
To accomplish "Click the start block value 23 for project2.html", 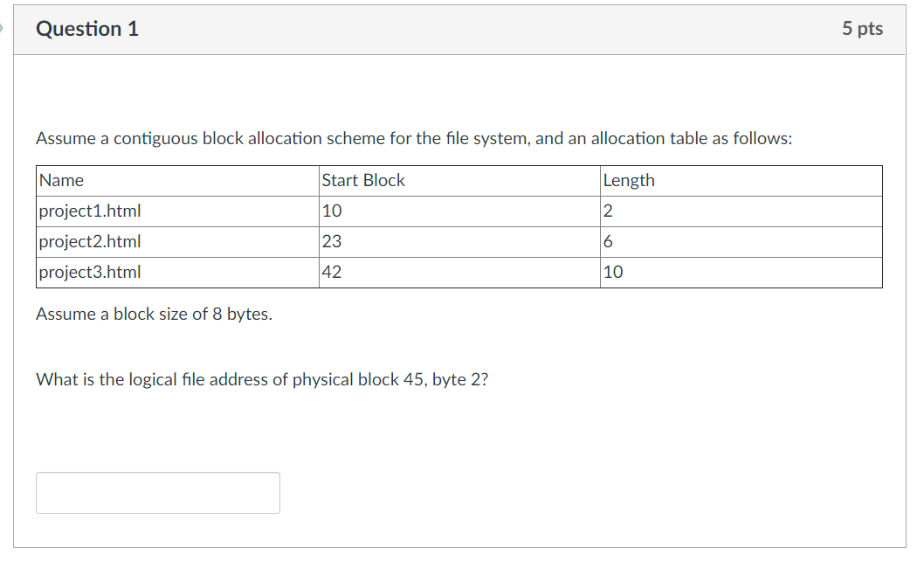I will [x=332, y=241].
